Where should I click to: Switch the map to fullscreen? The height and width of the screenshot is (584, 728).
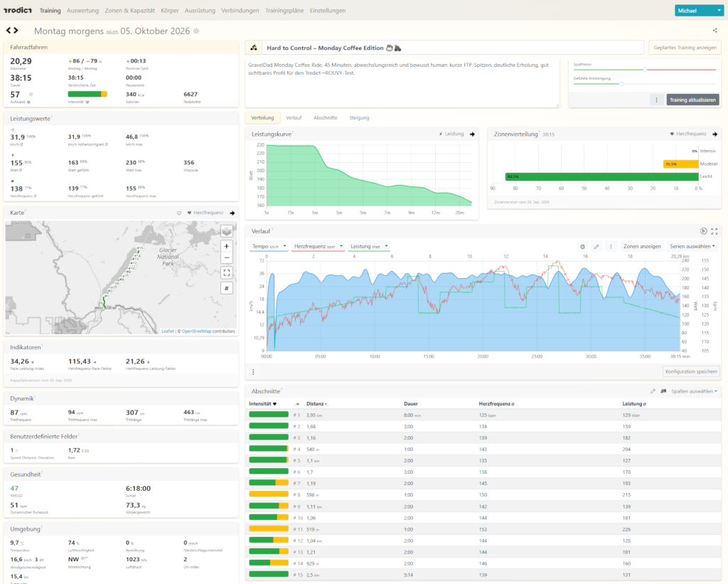[227, 272]
